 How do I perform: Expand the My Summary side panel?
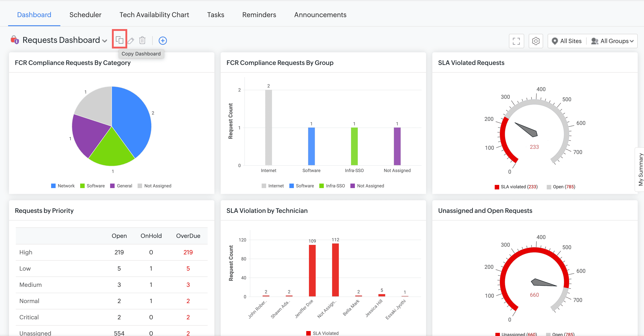[x=640, y=170]
